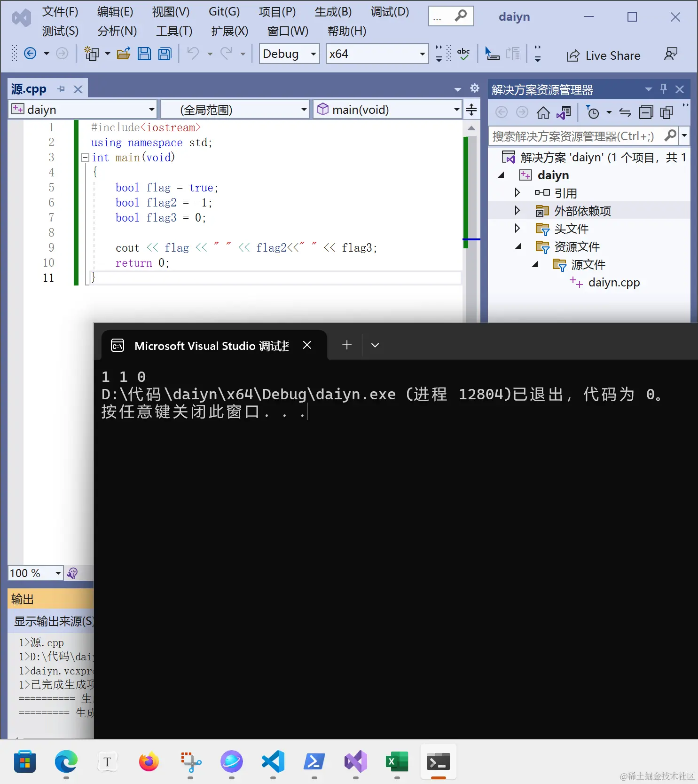Expand the 引用 node

click(x=518, y=192)
